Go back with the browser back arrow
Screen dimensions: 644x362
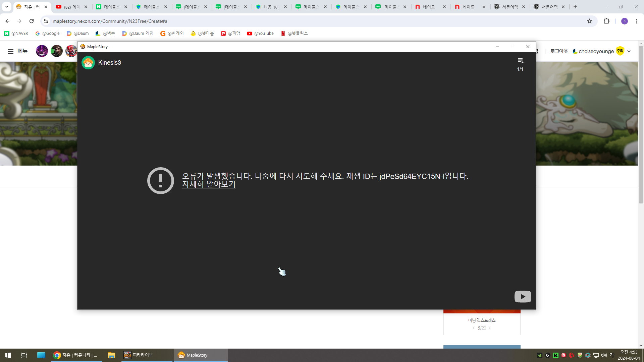click(x=7, y=21)
